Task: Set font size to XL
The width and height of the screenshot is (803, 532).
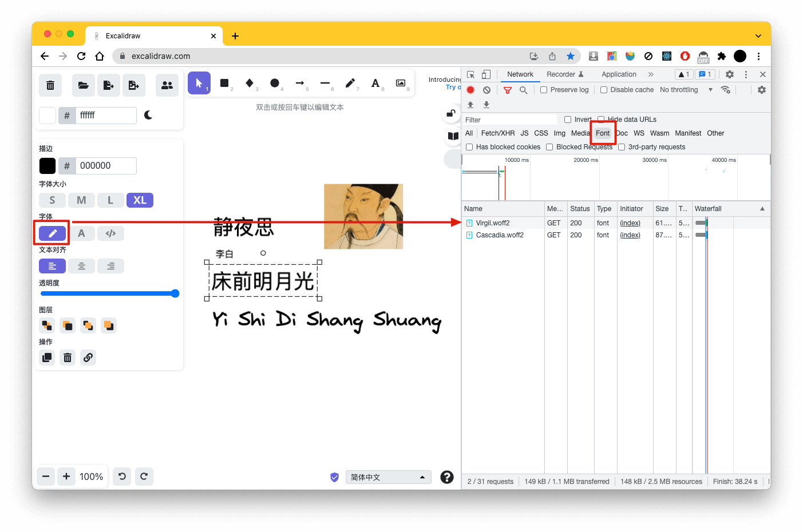Action: [x=140, y=200]
